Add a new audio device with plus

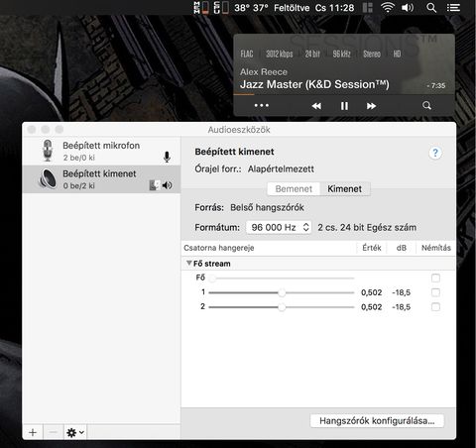pos(33,432)
